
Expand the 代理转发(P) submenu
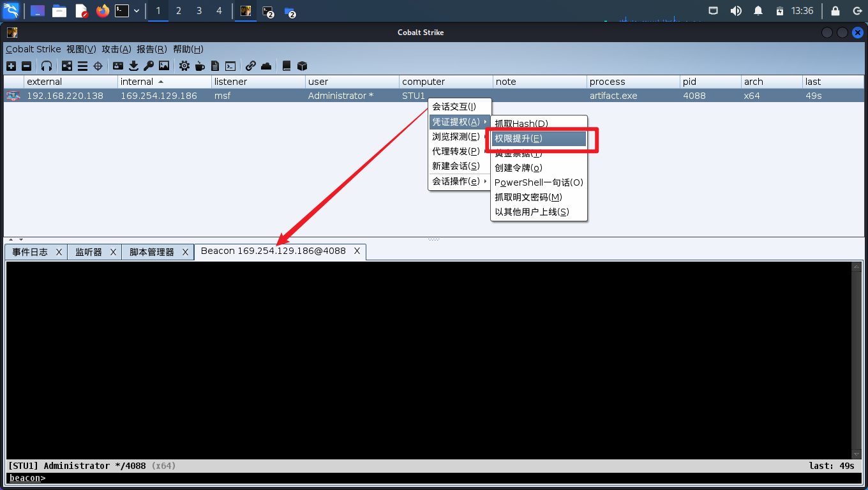click(x=460, y=151)
